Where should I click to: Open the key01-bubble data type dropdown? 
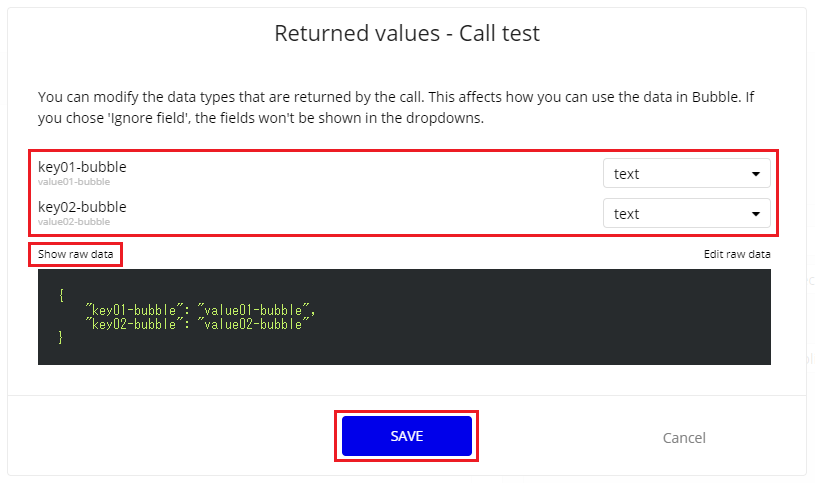tap(686, 173)
